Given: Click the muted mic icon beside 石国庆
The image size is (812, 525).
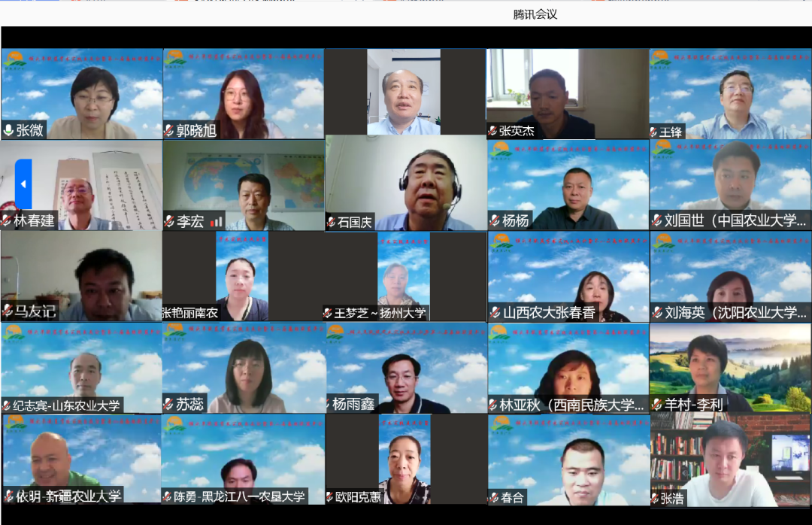Looking at the screenshot, I should [331, 222].
